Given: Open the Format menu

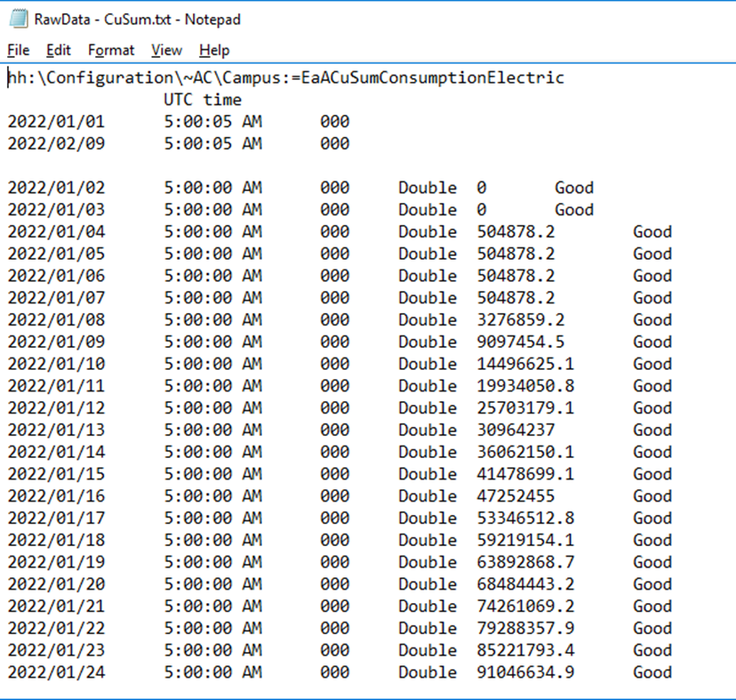Looking at the screenshot, I should 111,50.
